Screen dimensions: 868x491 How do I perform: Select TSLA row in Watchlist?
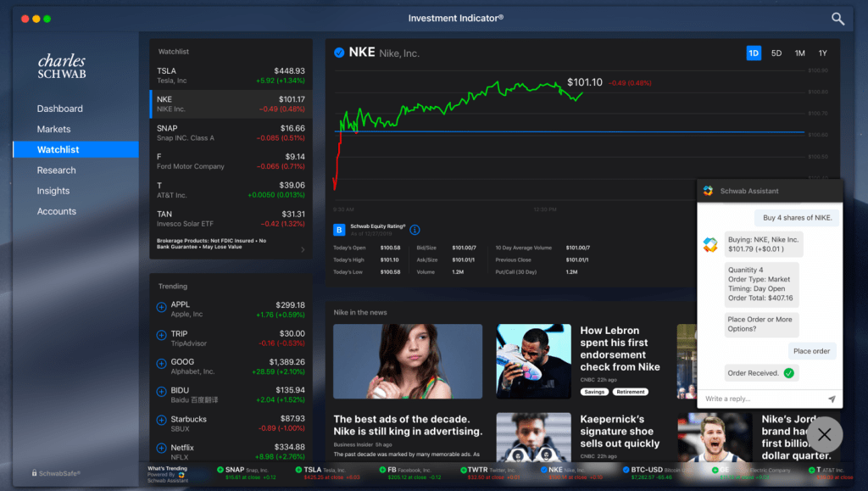231,75
